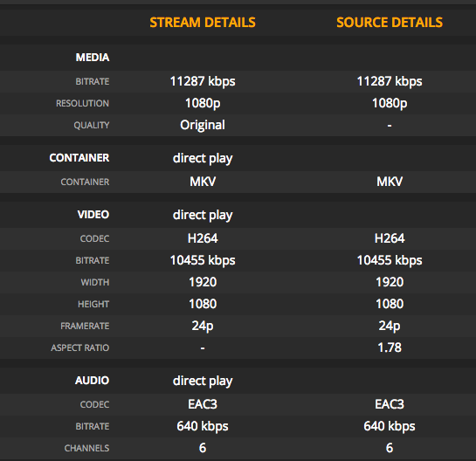
Task: Click the source video bitrate 10455 kbps
Action: [x=390, y=260]
